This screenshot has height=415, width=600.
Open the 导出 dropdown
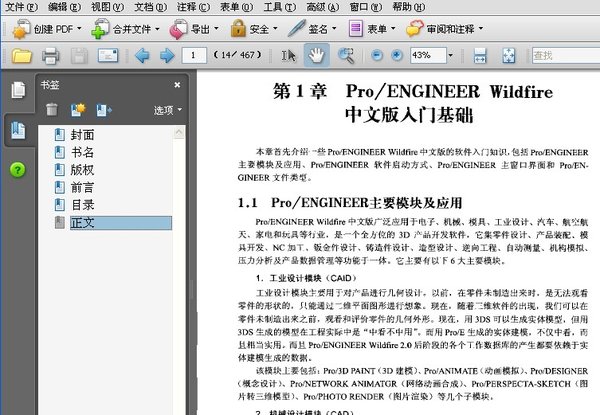pos(194,29)
